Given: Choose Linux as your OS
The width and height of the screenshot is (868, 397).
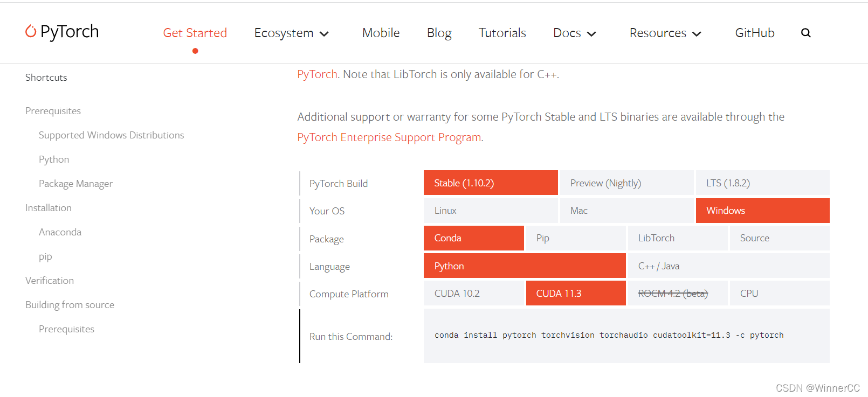Looking at the screenshot, I should coord(491,211).
